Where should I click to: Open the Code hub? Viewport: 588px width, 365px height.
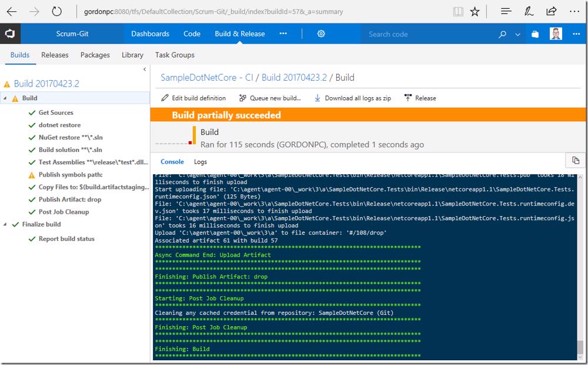[x=192, y=34]
